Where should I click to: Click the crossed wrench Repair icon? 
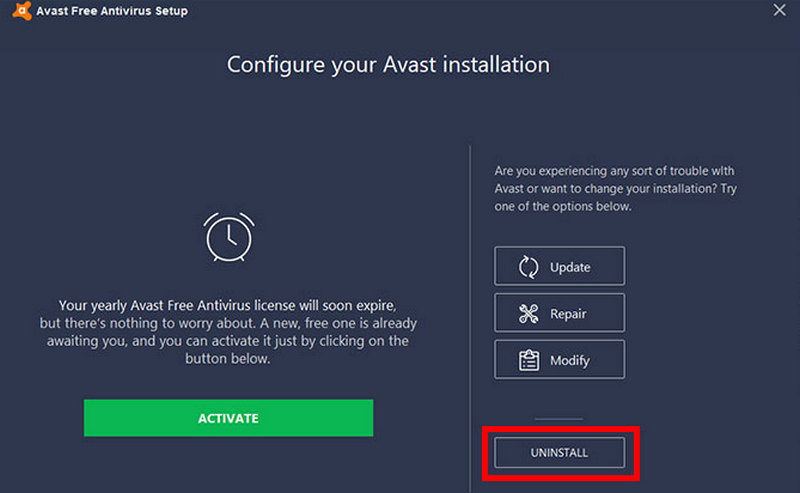[x=529, y=313]
